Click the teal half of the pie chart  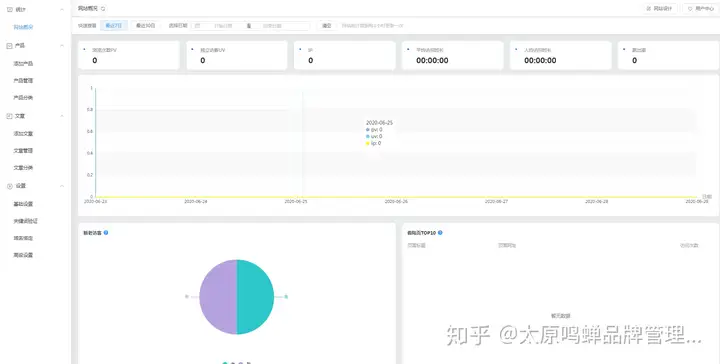click(255, 297)
